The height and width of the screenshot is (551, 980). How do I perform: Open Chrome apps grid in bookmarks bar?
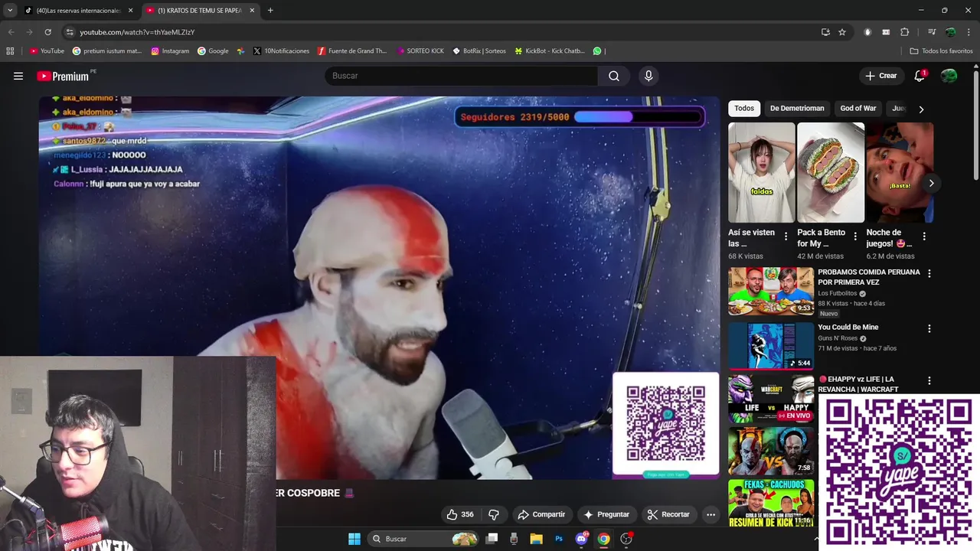coord(10,51)
